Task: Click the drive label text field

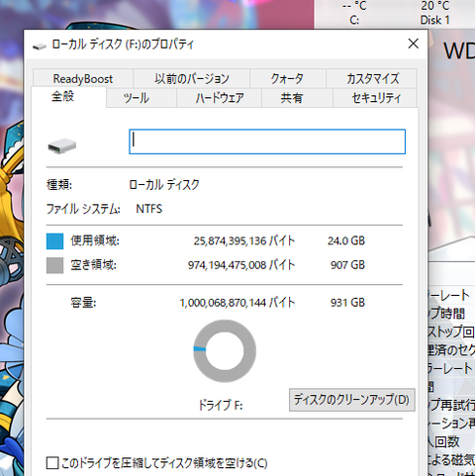Action: coord(267,142)
